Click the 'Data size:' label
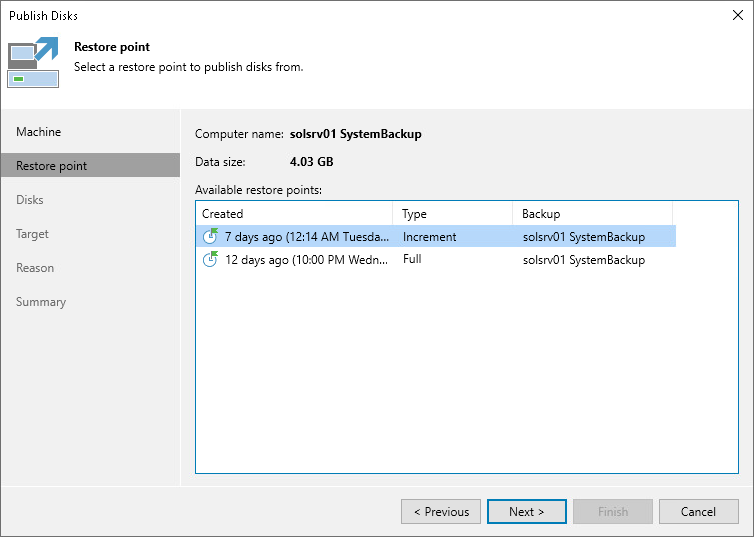Screen dimensions: 754x537 click(x=220, y=162)
